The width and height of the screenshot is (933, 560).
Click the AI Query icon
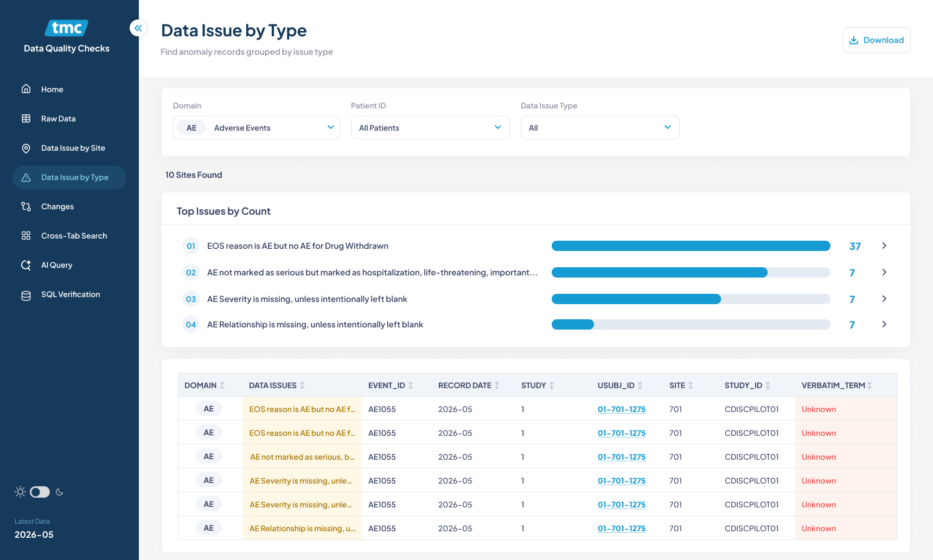26,265
